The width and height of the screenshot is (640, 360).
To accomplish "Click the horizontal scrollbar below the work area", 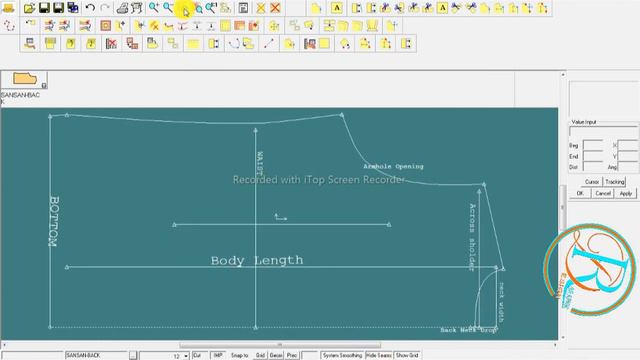I will pyautogui.click(x=280, y=345).
